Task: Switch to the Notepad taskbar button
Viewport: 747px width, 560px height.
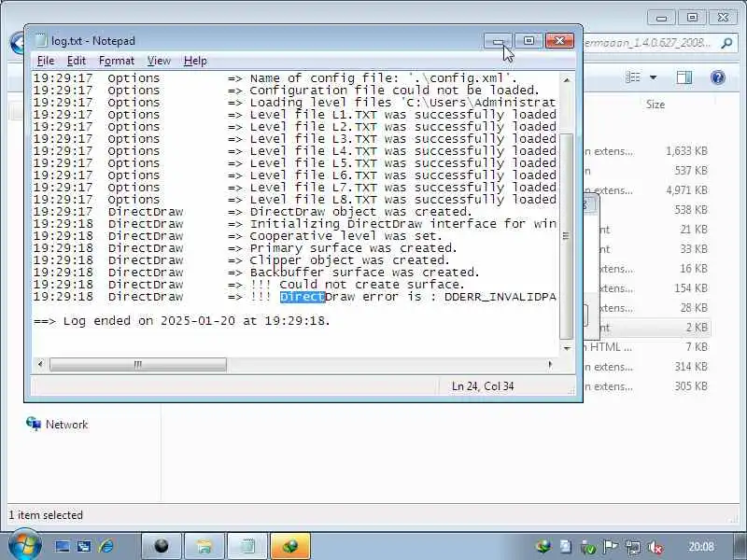Action: pyautogui.click(x=247, y=546)
